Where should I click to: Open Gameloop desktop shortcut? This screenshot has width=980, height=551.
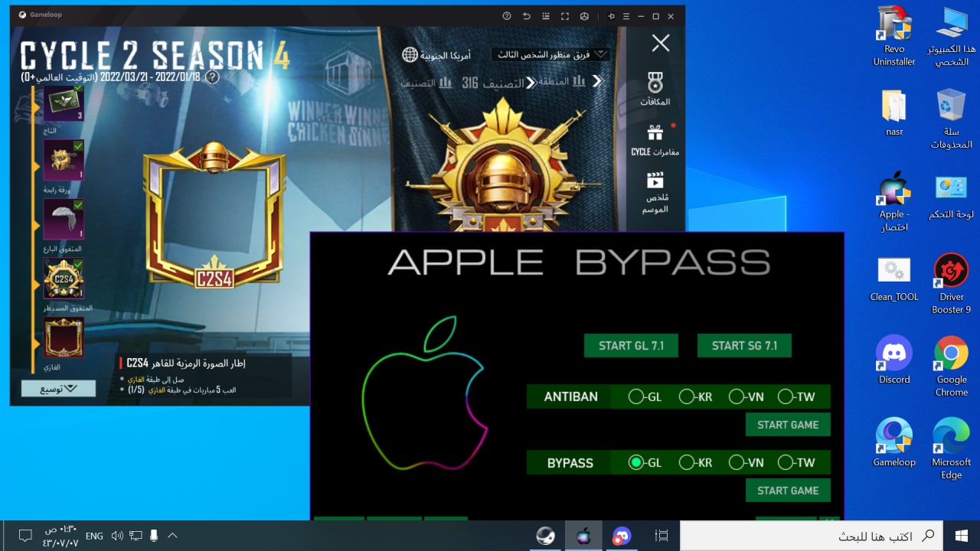click(x=894, y=442)
